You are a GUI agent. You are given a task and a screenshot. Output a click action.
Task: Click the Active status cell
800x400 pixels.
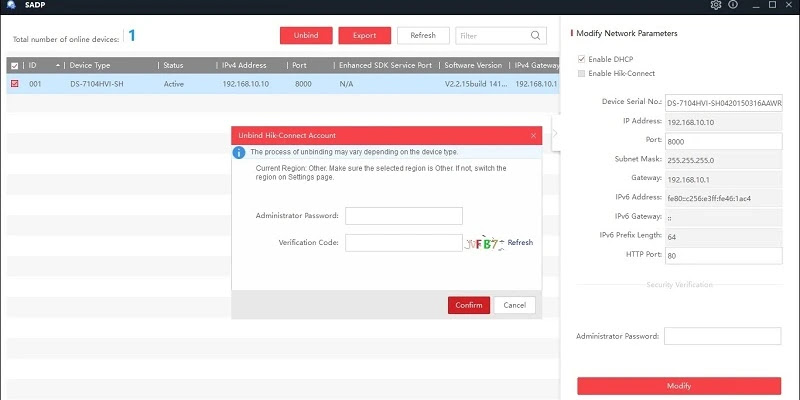[x=173, y=84]
